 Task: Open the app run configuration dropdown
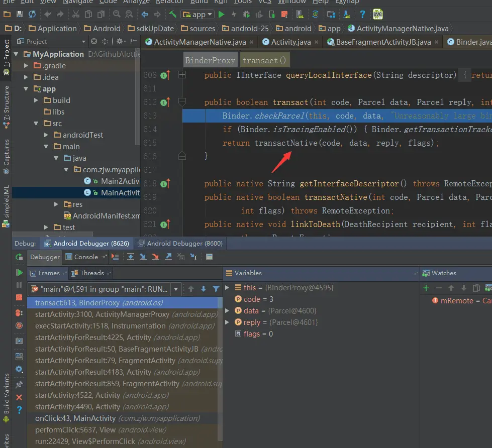(197, 15)
